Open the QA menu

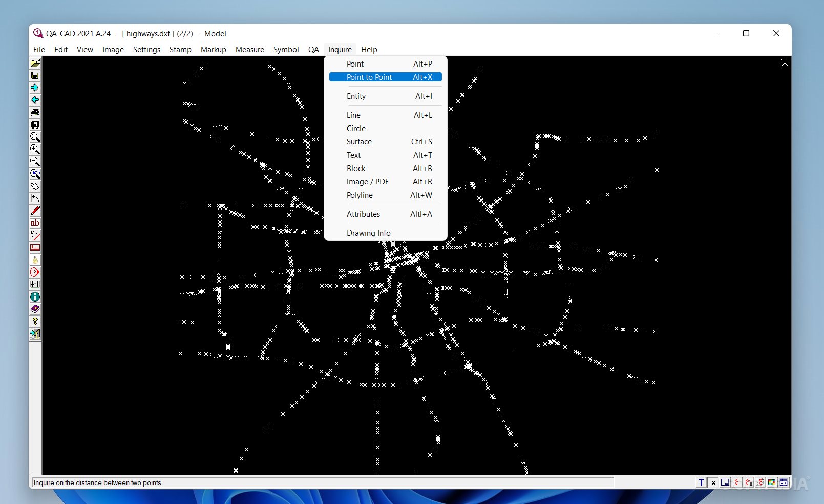[x=313, y=50]
